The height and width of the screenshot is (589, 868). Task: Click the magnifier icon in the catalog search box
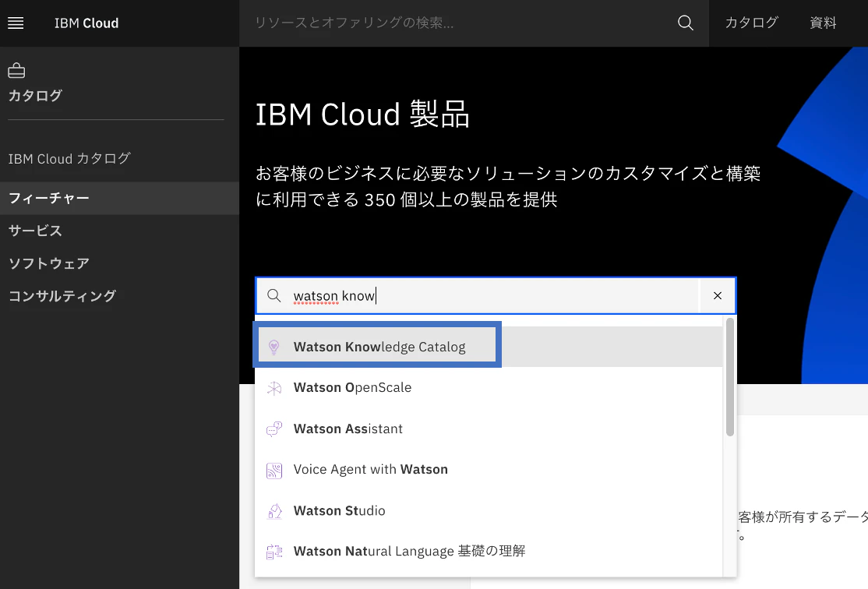tap(274, 295)
